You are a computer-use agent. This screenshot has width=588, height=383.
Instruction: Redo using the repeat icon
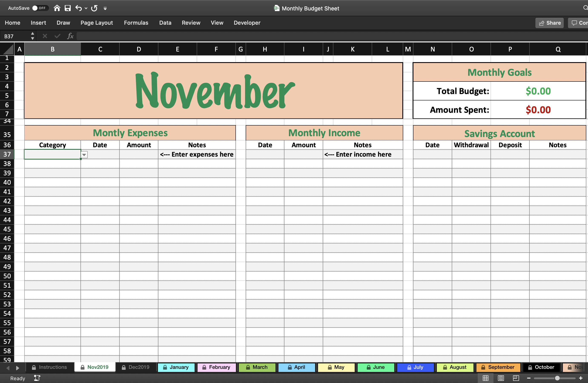click(x=94, y=8)
